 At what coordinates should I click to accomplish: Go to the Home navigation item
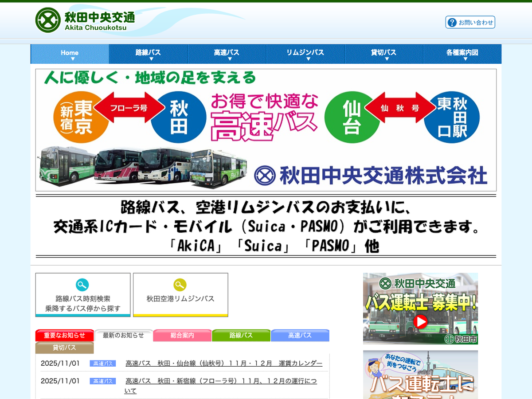tap(70, 53)
